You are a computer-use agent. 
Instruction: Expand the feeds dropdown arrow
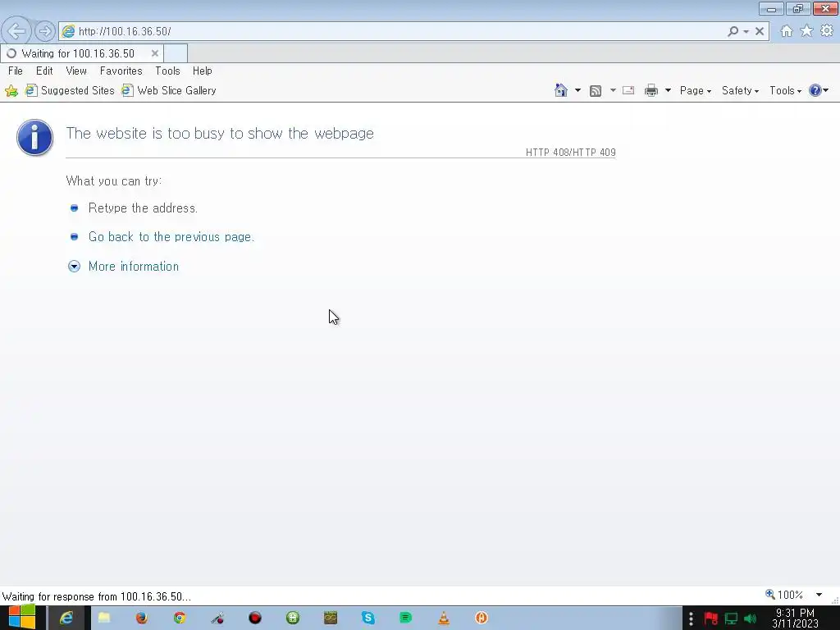point(613,90)
